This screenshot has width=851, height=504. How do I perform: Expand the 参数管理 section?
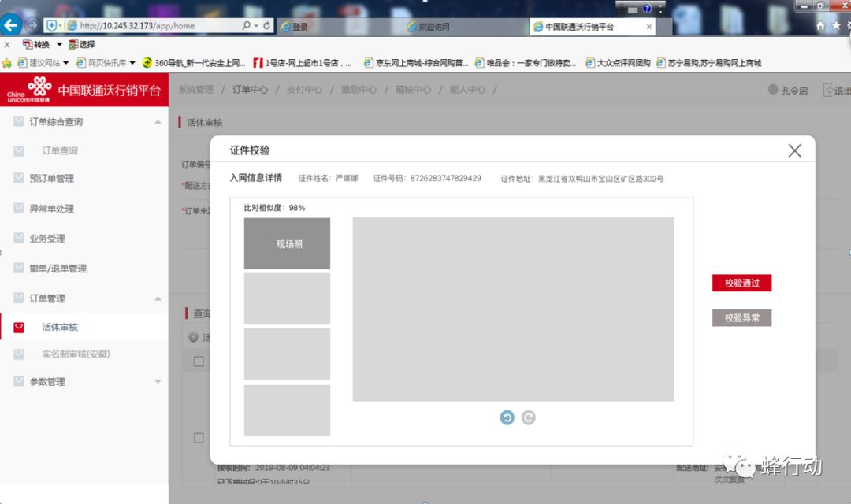(157, 381)
